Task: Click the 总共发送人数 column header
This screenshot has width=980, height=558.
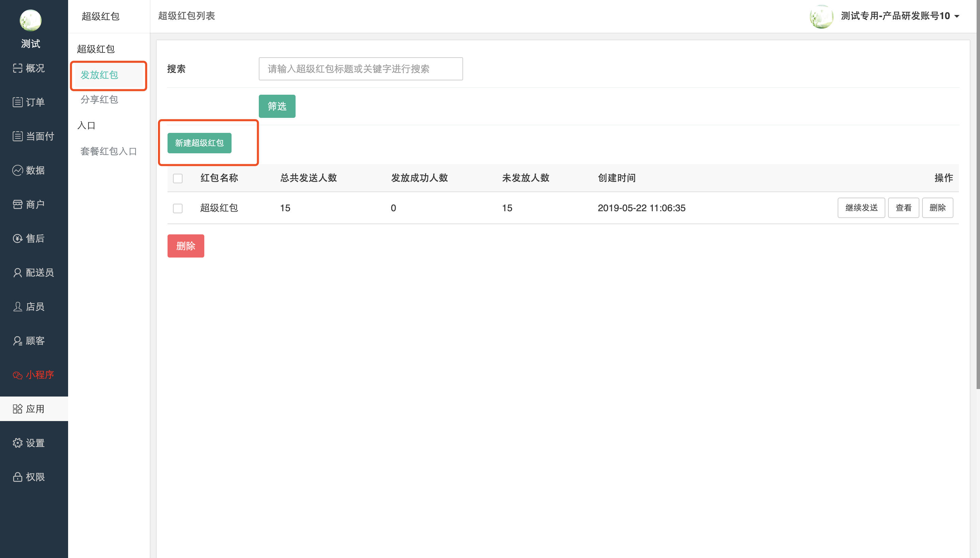Action: (308, 178)
